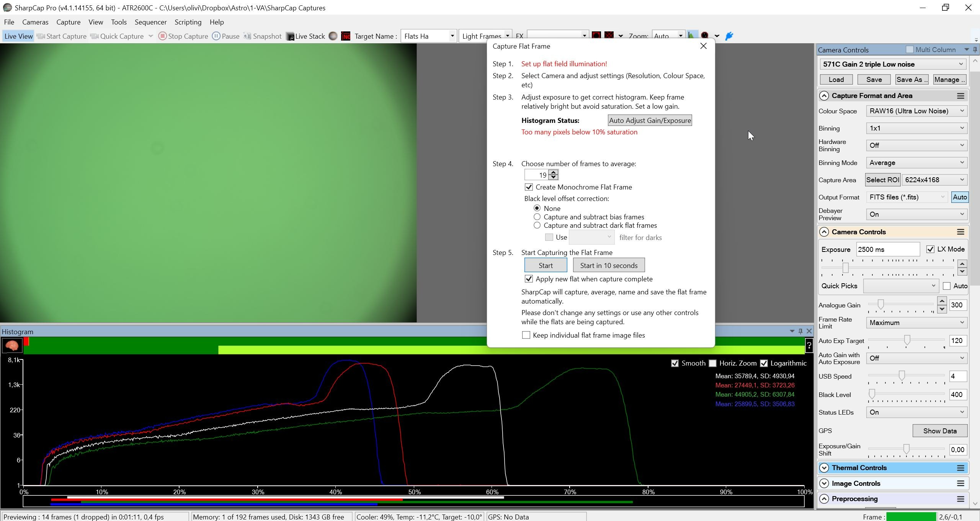The image size is (980, 521).
Task: Open the Capture Format and Area hamburger menu
Action: click(x=960, y=96)
